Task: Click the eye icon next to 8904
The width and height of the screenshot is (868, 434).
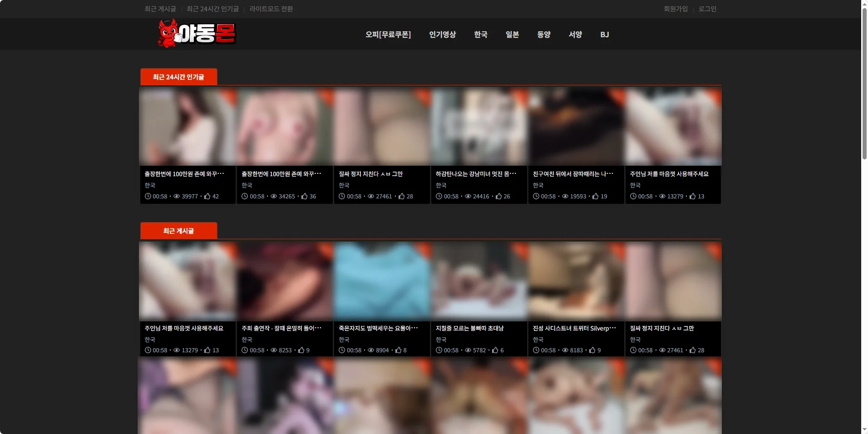Action: (371, 350)
